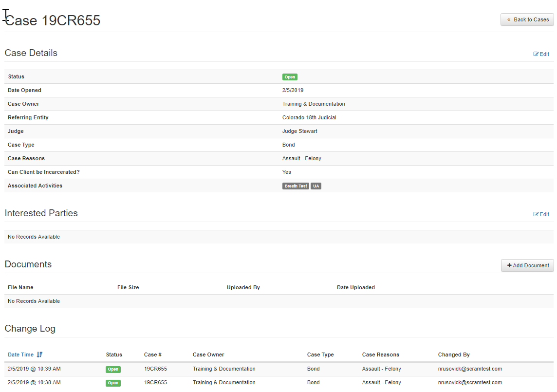Screen dimensions: 557x392
Task: Click the Add Document button
Action: click(x=527, y=265)
